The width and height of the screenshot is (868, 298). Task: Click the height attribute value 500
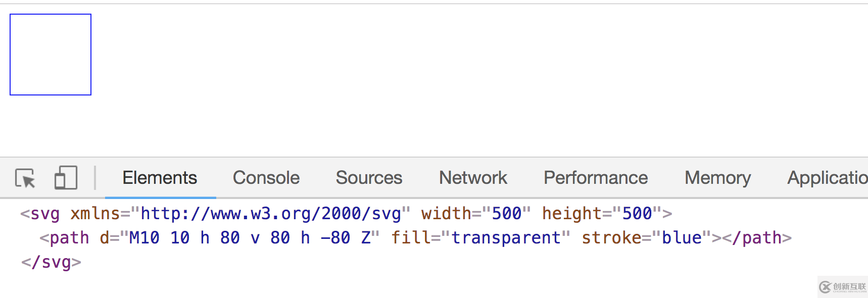637,214
